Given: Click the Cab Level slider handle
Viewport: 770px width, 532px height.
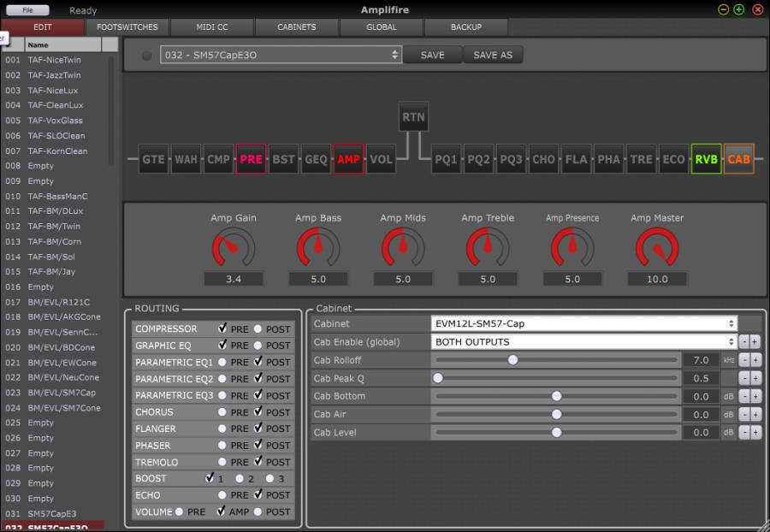Looking at the screenshot, I should click(556, 433).
